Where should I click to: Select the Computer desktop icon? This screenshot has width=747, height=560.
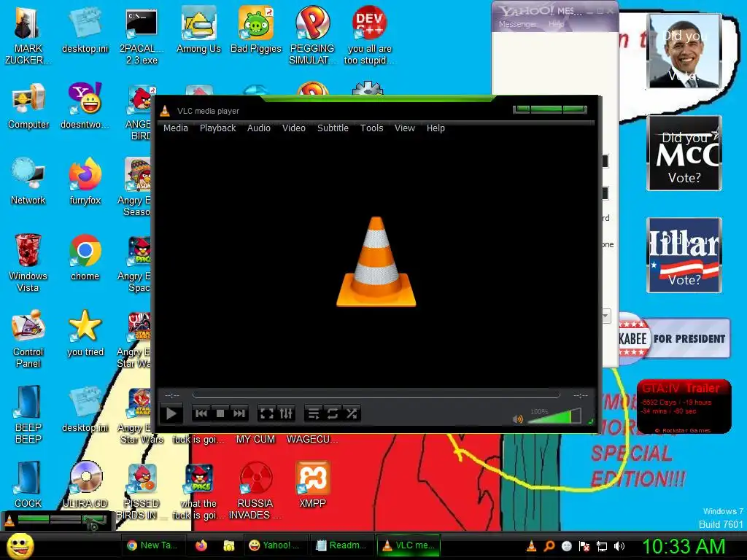28,106
